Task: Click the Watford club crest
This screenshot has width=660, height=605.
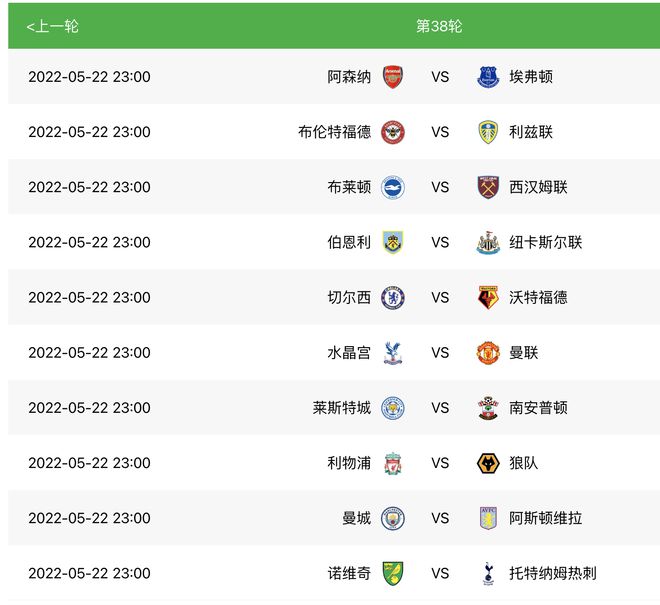Action: [488, 298]
